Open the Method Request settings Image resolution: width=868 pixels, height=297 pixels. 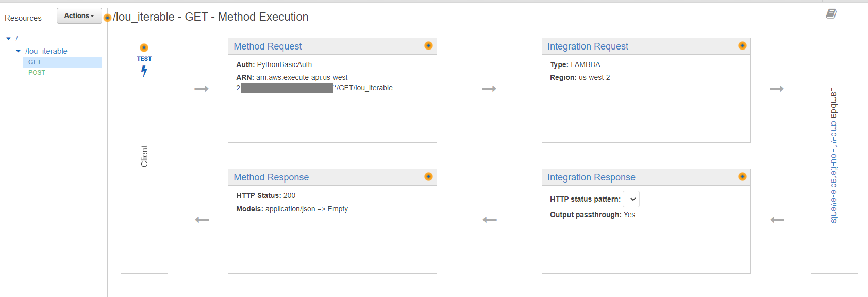(268, 46)
